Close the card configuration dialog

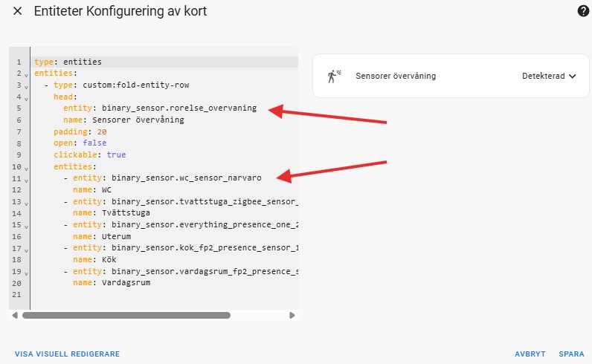click(x=17, y=11)
